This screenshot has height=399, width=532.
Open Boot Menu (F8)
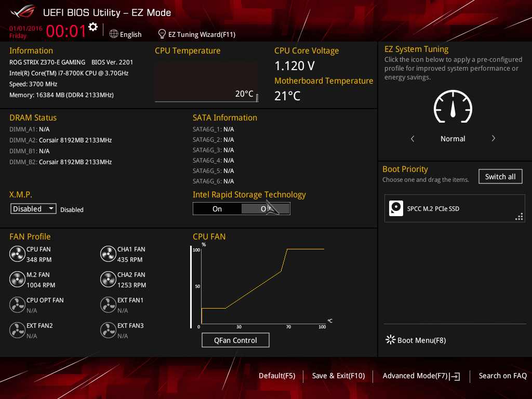[x=416, y=340]
